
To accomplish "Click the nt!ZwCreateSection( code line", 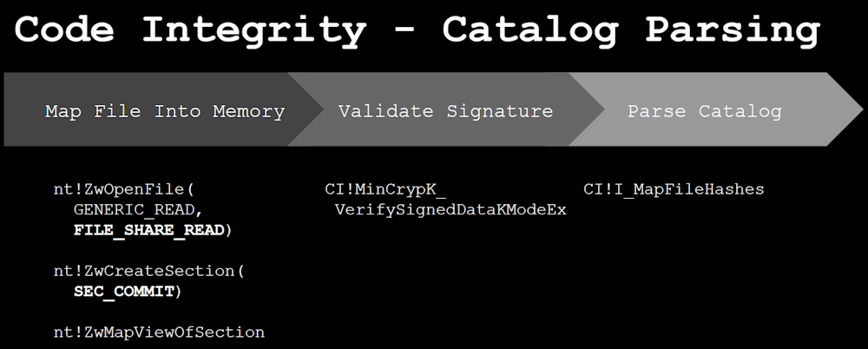I will click(x=148, y=271).
